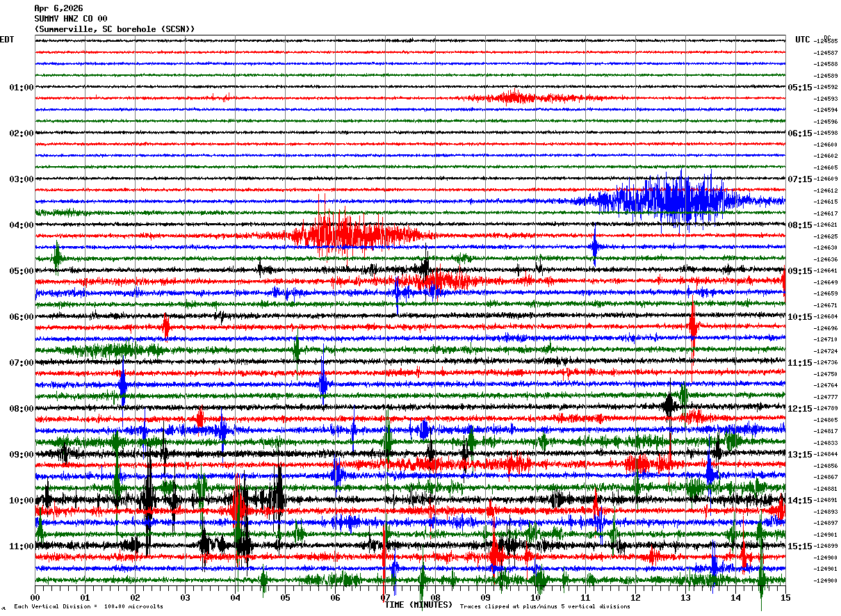Image resolution: width=841 pixels, height=616 pixels.
Task: Click the DC offset value "-124649"
Action: (x=825, y=282)
